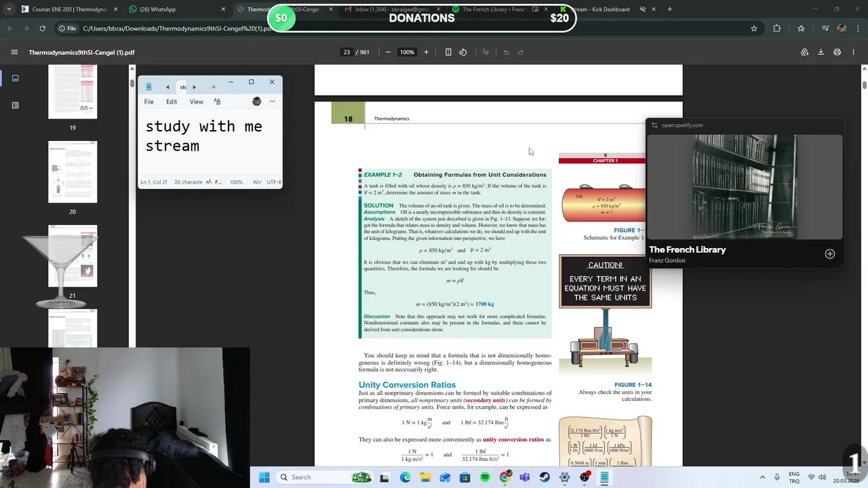This screenshot has height=488, width=868.
Task: Show the page thumbnails panel
Action: pyautogui.click(x=15, y=78)
